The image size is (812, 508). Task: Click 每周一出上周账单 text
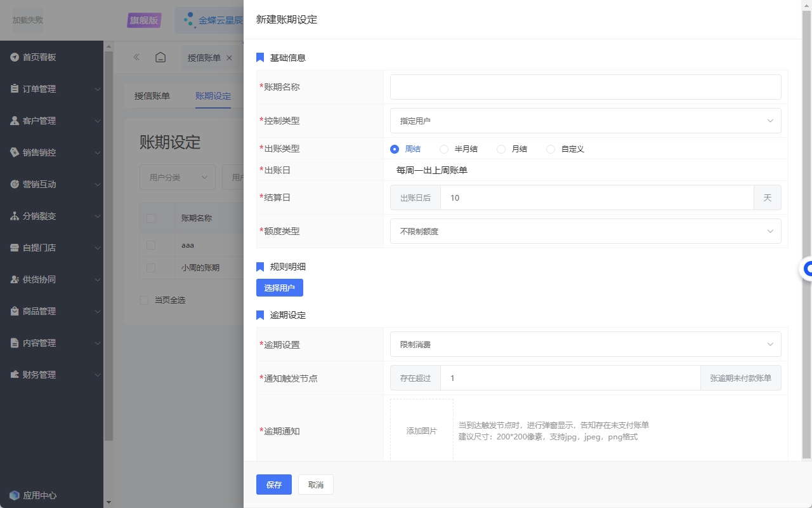tap(432, 170)
